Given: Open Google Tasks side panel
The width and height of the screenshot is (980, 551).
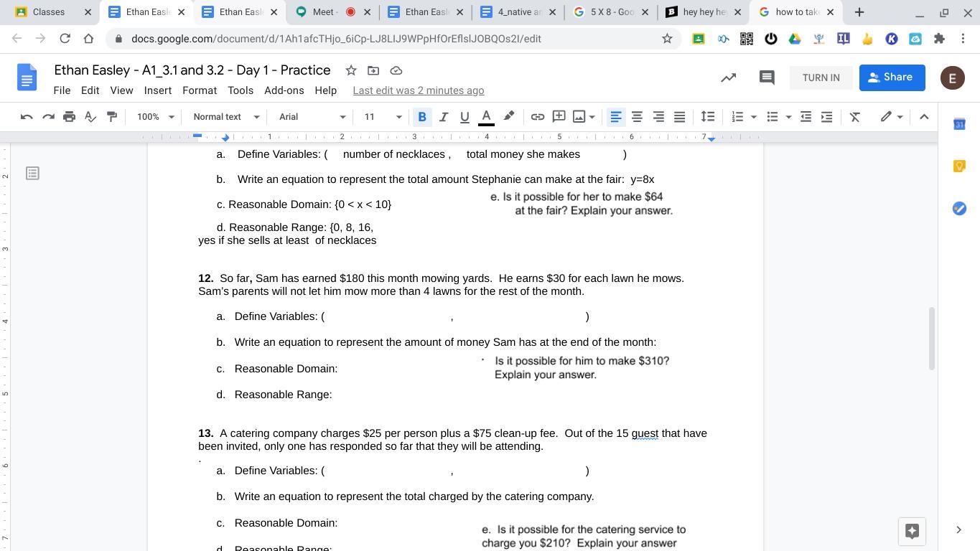Looking at the screenshot, I should click(x=959, y=208).
